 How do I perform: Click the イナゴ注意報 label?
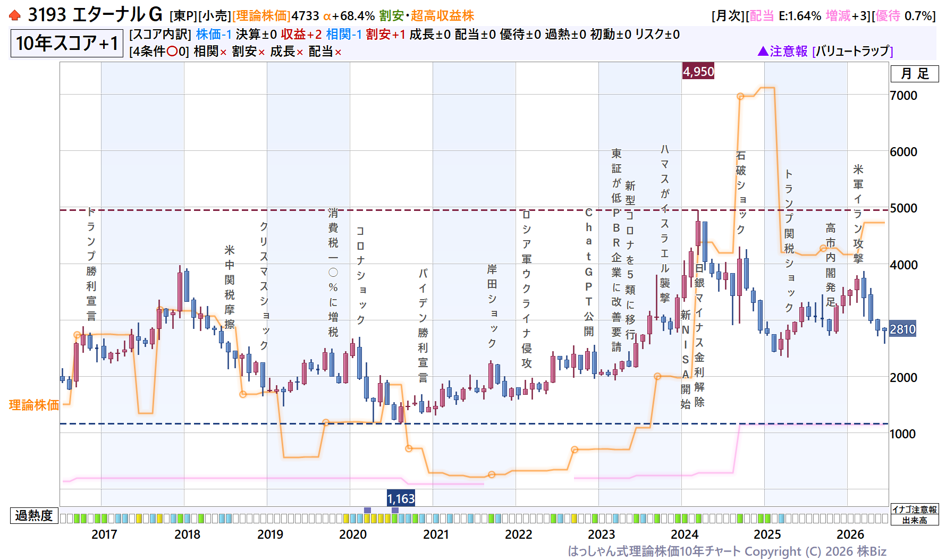pyautogui.click(x=915, y=510)
